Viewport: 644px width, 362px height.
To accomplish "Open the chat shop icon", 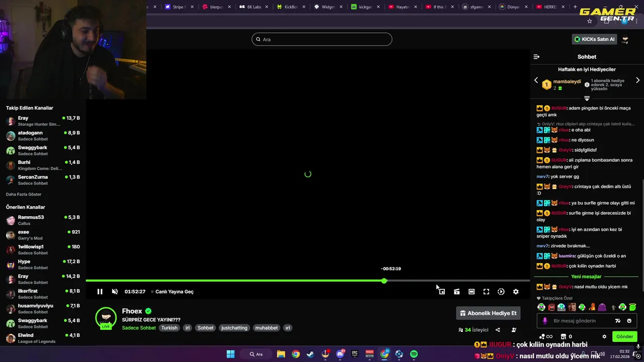I will point(563,337).
